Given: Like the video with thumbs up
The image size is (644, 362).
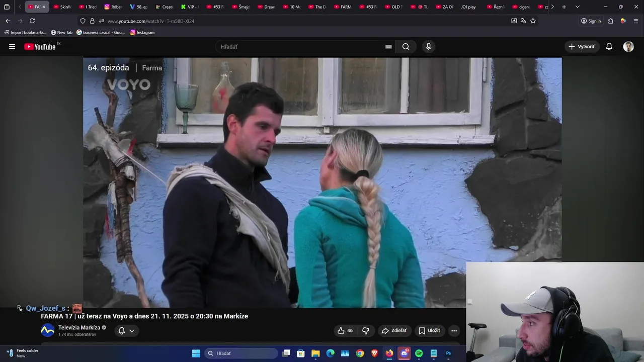Looking at the screenshot, I should coord(345,331).
